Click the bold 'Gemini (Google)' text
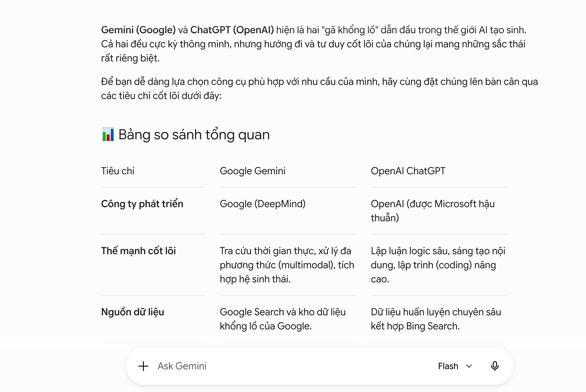The height and width of the screenshot is (392, 586). pos(138,30)
